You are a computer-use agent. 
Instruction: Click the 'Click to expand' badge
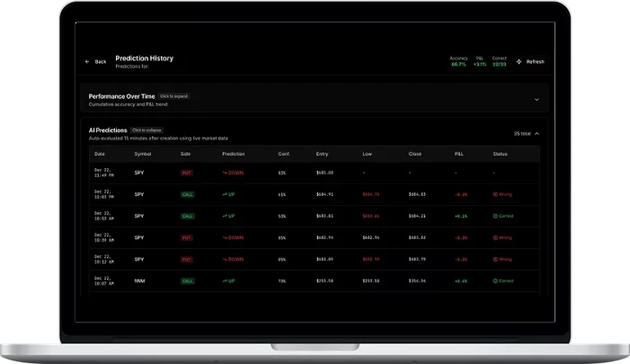point(173,95)
